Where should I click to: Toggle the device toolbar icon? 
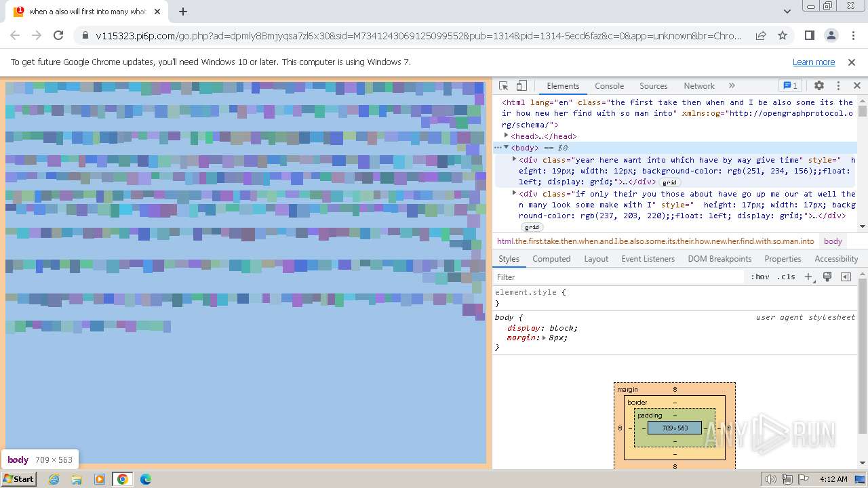point(521,86)
